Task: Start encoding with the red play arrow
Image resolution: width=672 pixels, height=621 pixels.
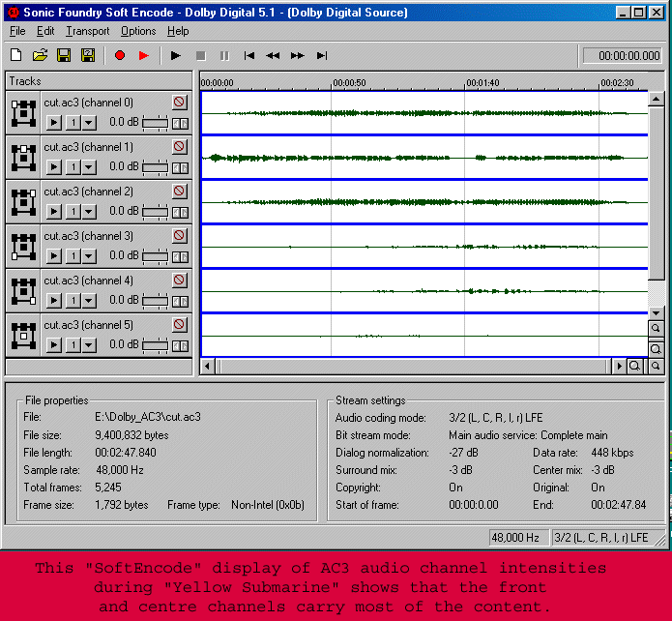Action: point(144,56)
